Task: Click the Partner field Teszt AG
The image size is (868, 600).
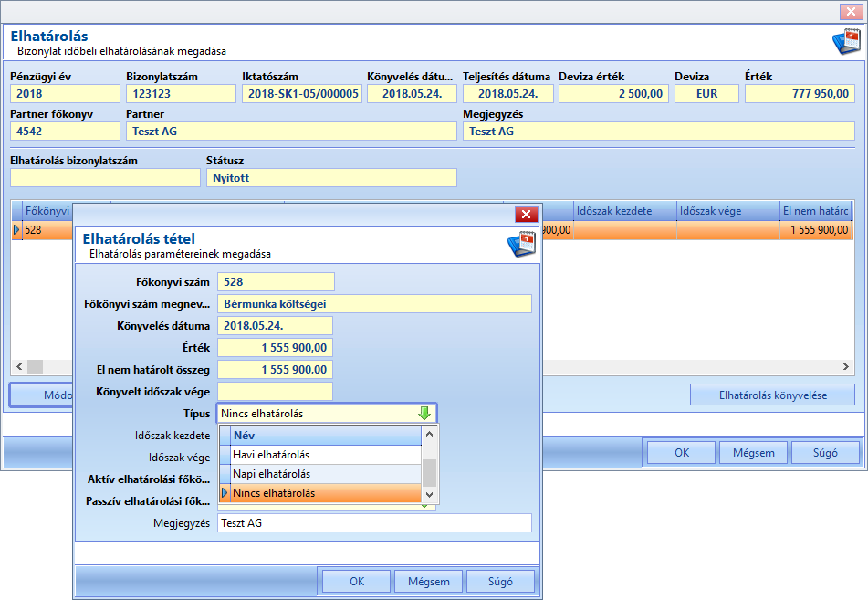Action: point(291,132)
